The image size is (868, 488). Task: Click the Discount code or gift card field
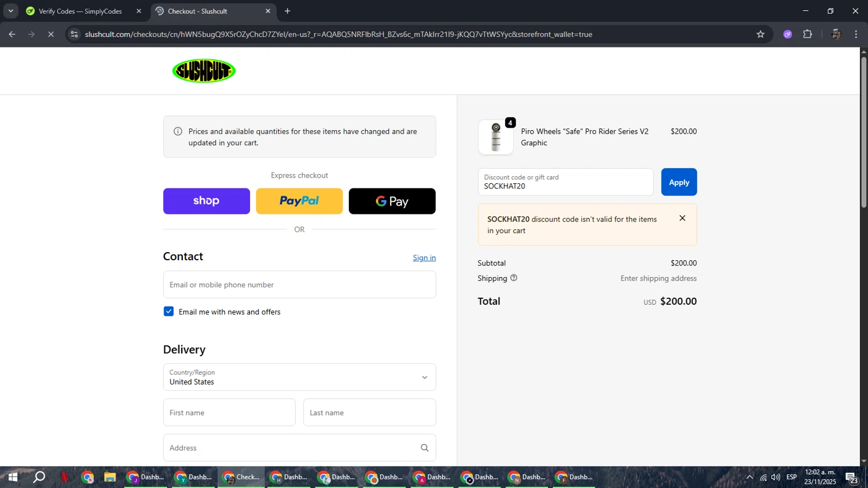pyautogui.click(x=565, y=182)
